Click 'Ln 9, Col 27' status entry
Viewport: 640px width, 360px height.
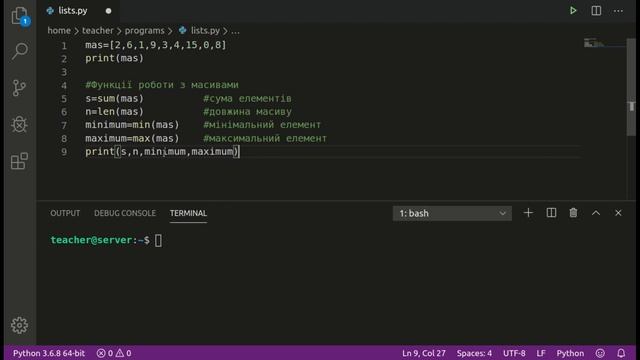pyautogui.click(x=424, y=353)
